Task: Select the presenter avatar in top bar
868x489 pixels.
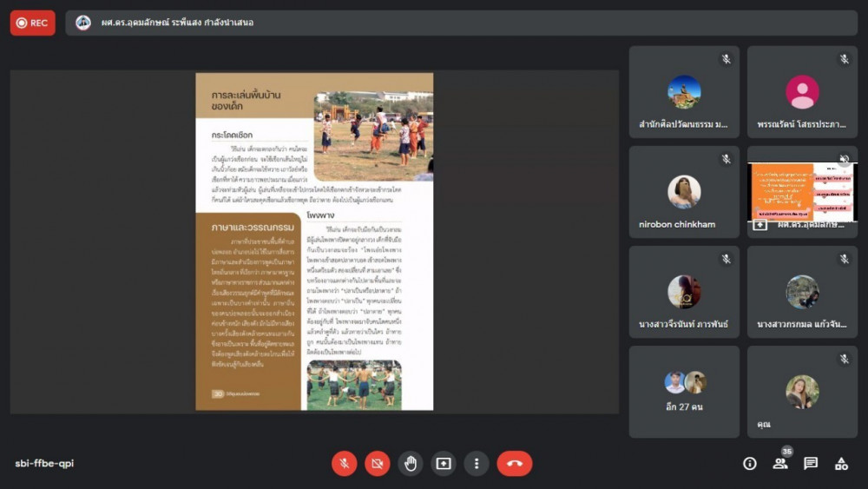Action: 83,23
